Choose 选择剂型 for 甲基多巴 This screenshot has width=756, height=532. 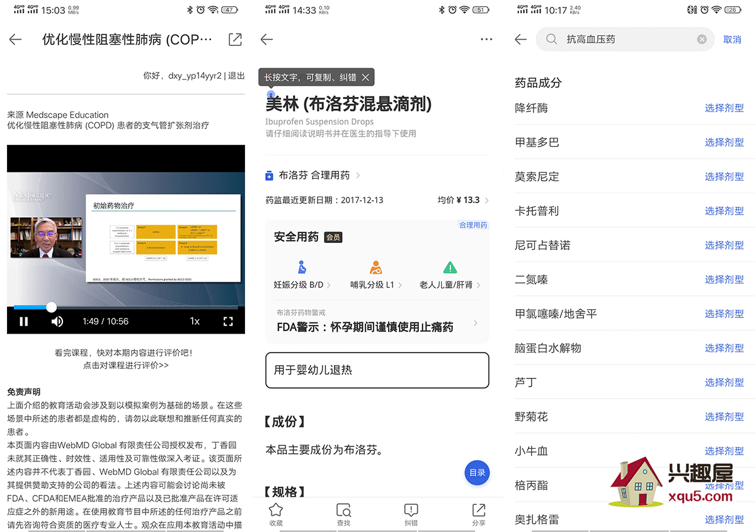coord(724,142)
